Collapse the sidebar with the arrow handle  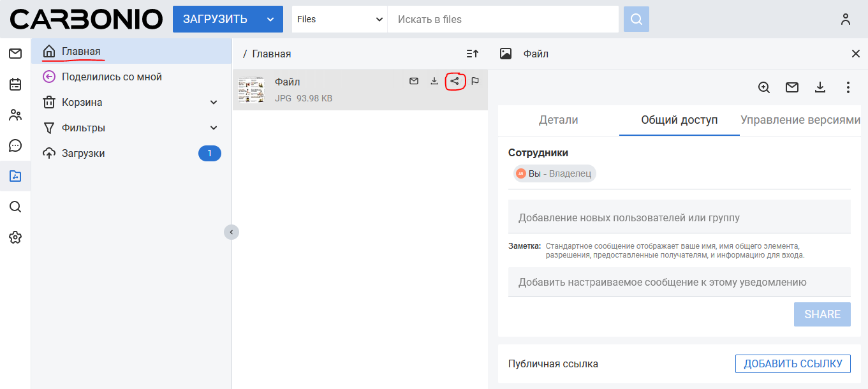tap(231, 232)
